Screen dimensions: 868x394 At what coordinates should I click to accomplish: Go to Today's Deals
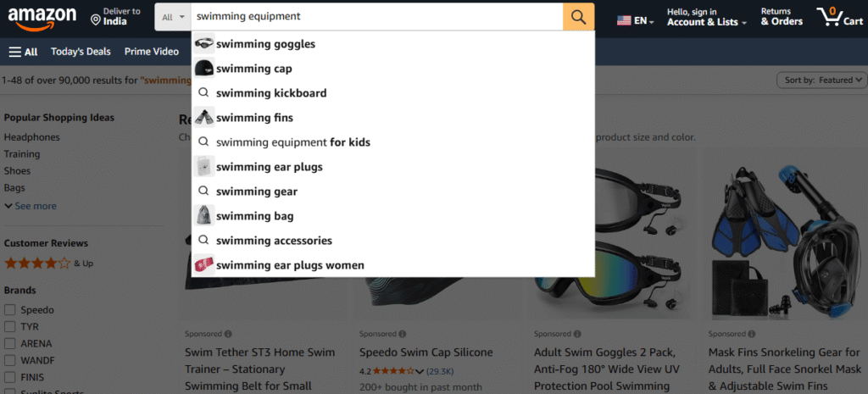pyautogui.click(x=81, y=52)
